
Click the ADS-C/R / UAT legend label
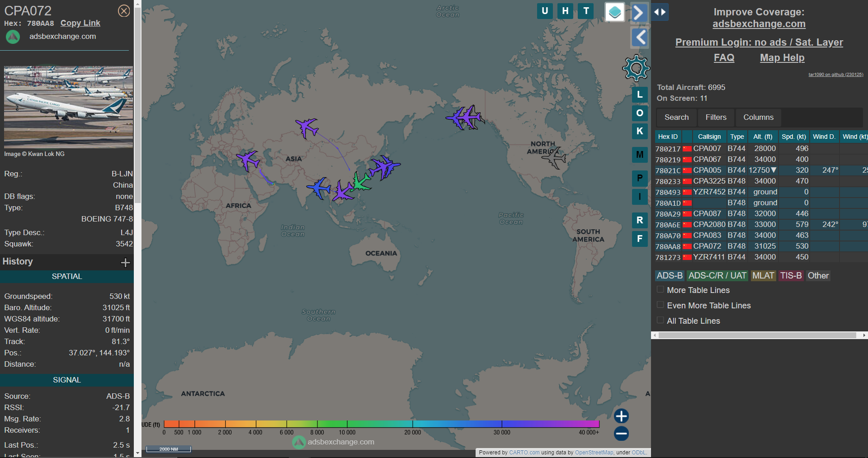point(717,276)
